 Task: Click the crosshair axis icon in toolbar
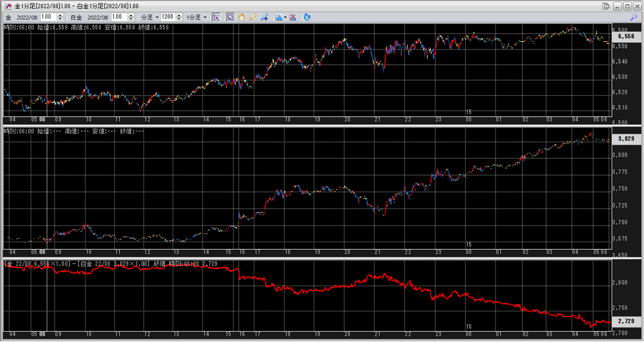(x=216, y=17)
